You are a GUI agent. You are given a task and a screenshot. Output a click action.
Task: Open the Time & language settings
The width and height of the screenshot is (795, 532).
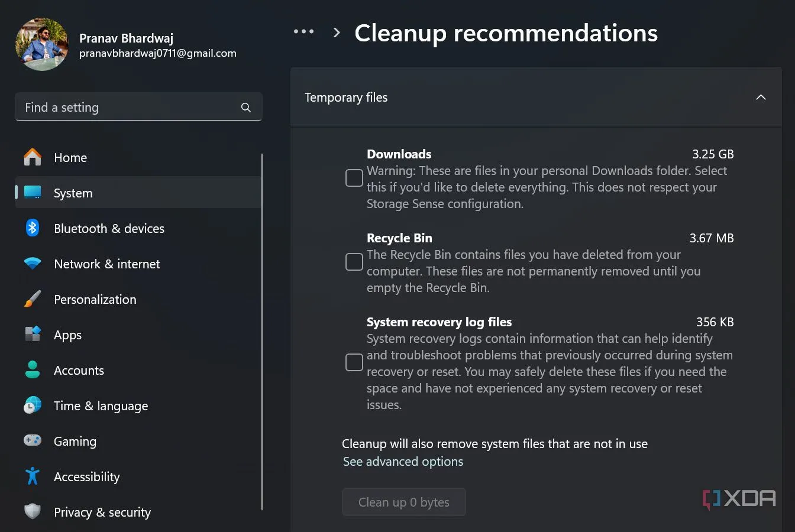pyautogui.click(x=101, y=406)
